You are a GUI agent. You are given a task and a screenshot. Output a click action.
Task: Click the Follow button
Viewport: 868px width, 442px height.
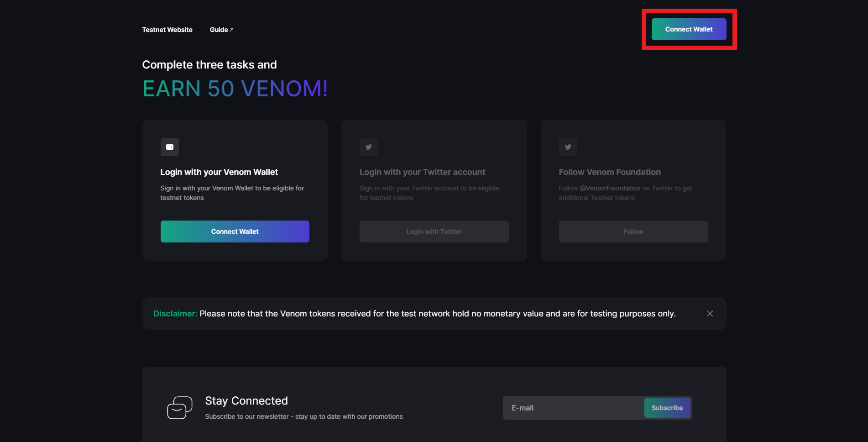tap(633, 232)
